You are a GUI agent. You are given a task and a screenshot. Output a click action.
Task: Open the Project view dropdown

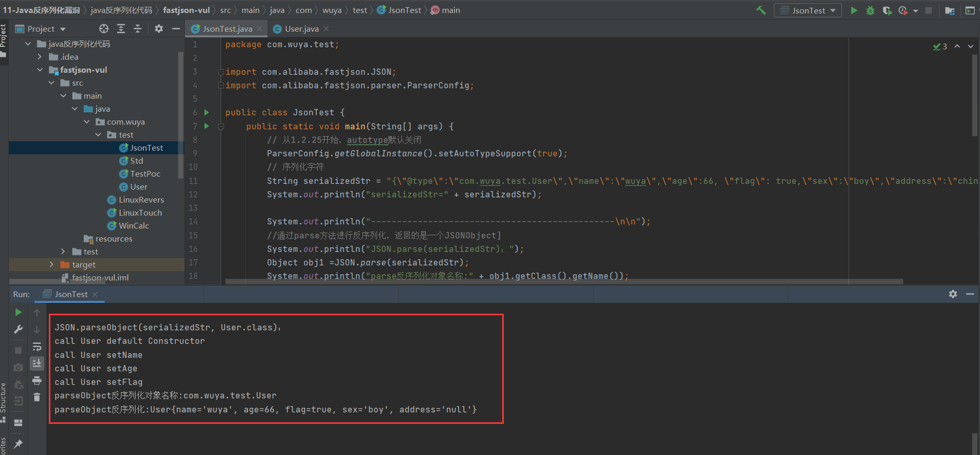pos(41,29)
